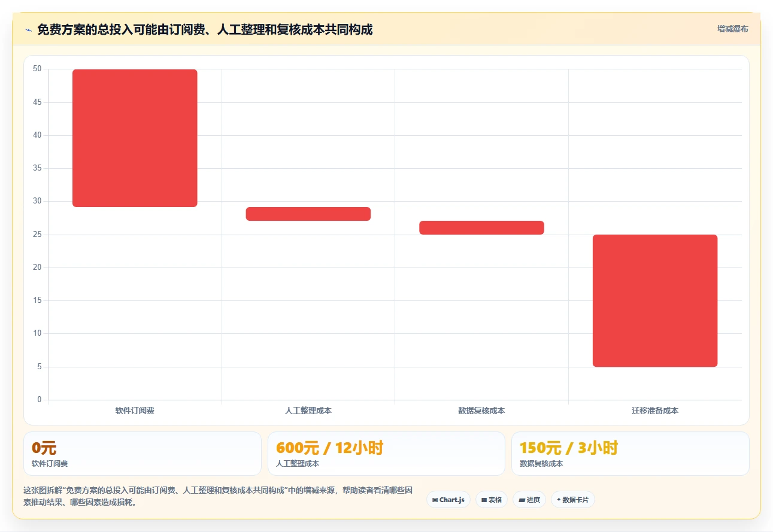The image size is (773, 532).
Task: Click the x-axis label 软件订阅费
Action: pyautogui.click(x=135, y=411)
